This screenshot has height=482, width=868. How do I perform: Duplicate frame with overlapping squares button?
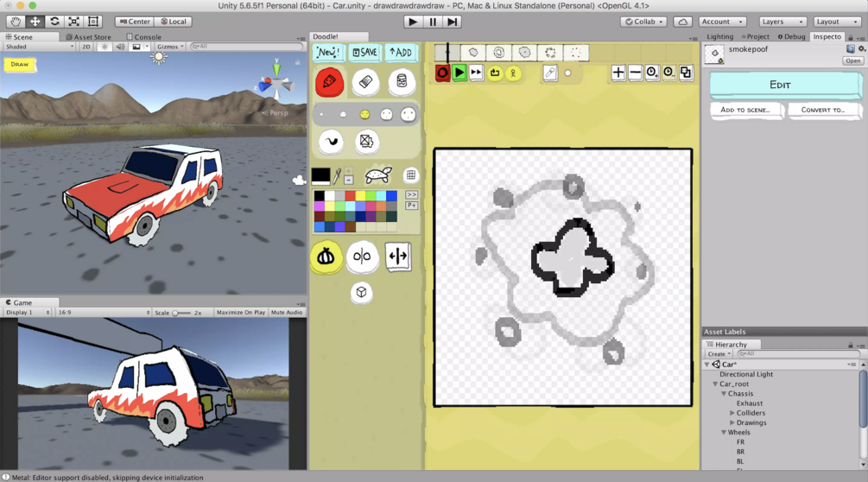click(x=686, y=73)
